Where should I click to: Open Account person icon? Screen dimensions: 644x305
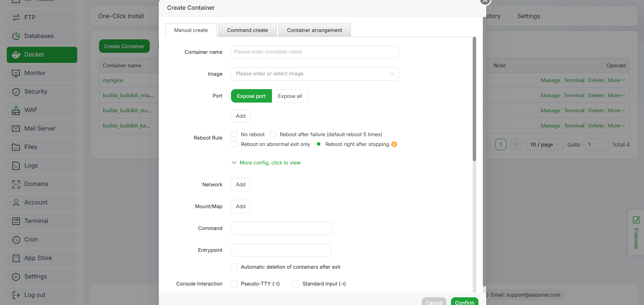click(x=16, y=202)
